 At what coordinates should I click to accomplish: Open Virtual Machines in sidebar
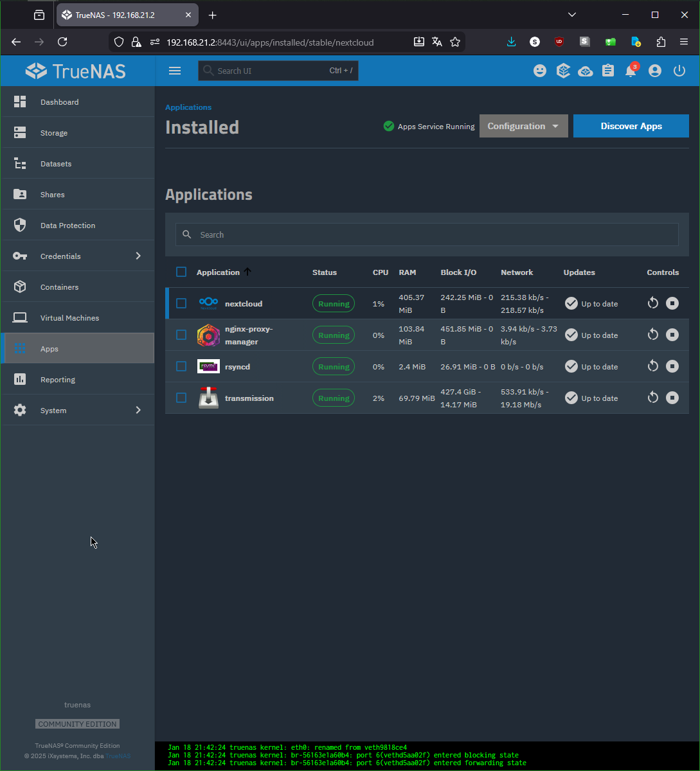[78, 317]
